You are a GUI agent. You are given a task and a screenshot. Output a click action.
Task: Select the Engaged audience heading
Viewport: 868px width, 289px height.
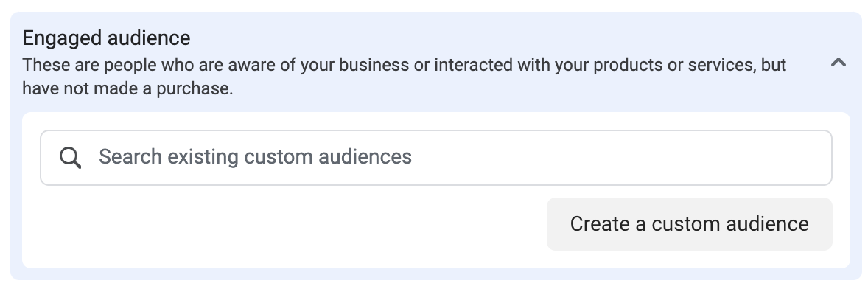[x=106, y=38]
